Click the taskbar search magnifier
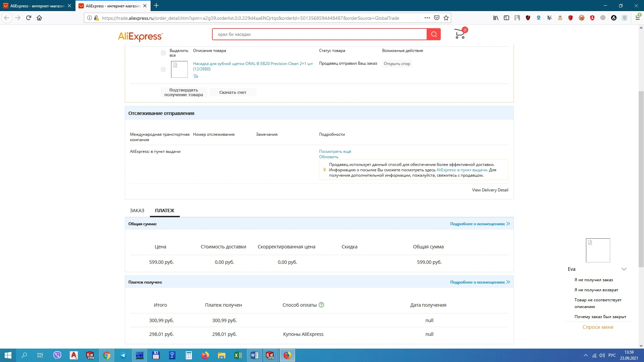The height and width of the screenshot is (362, 644). pos(24,355)
